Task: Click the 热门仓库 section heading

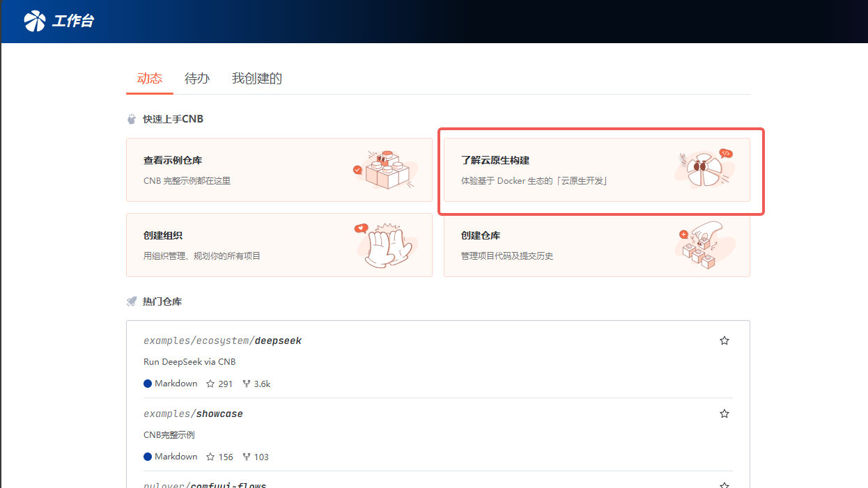Action: 162,301
